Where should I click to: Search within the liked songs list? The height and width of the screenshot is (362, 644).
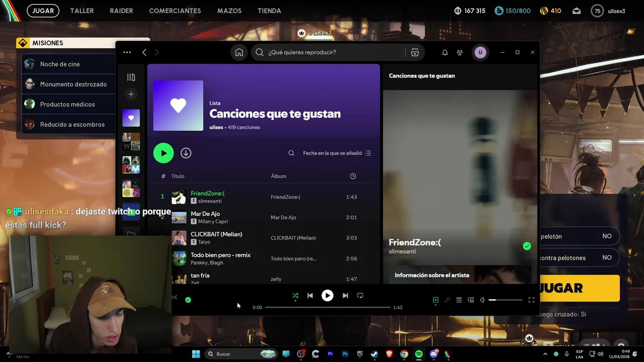291,153
